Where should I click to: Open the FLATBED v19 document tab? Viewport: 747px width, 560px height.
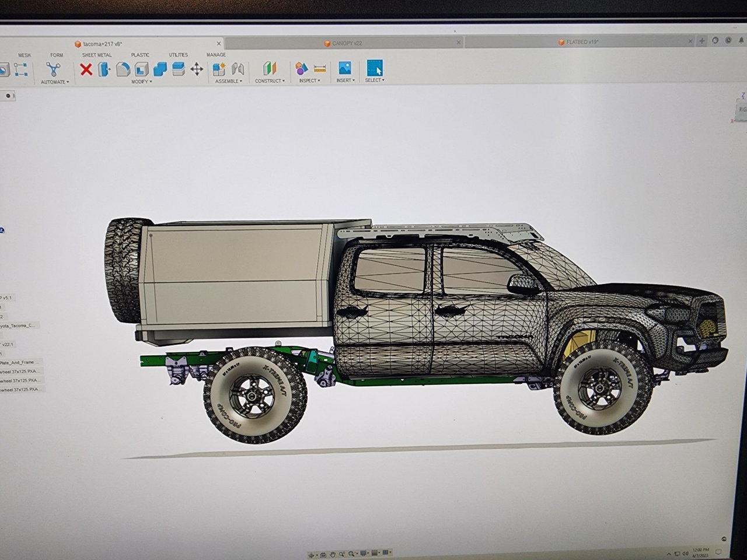pyautogui.click(x=580, y=42)
